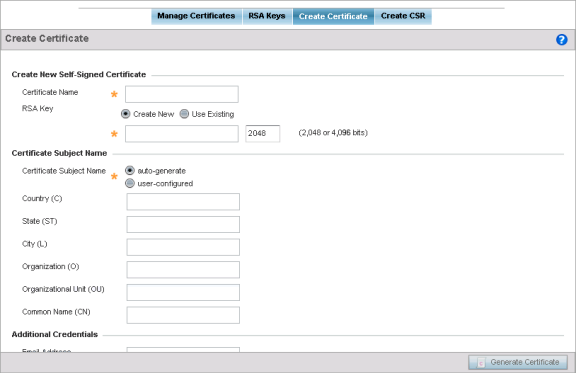Image resolution: width=576 pixels, height=373 pixels.
Task: Click the RSA key name text field
Action: point(182,134)
